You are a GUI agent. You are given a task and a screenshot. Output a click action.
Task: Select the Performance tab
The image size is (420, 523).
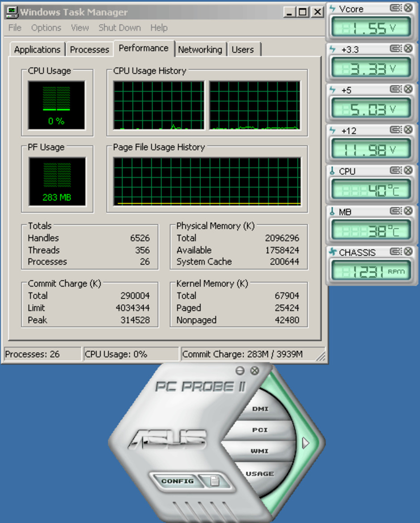coord(144,48)
